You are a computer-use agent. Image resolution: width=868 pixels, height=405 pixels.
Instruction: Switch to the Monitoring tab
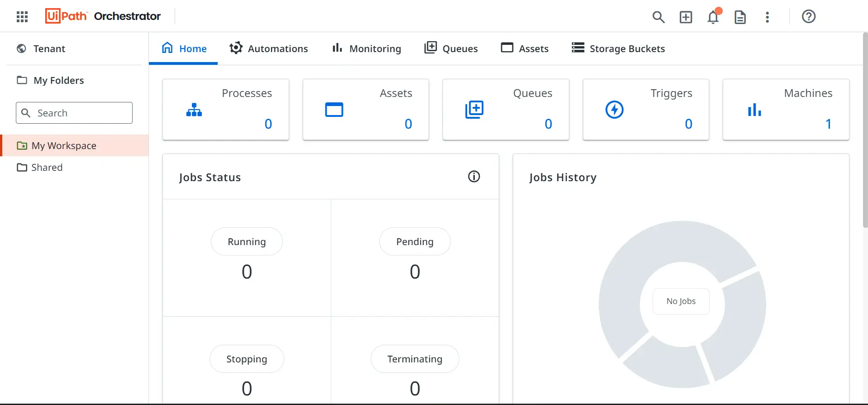(366, 48)
